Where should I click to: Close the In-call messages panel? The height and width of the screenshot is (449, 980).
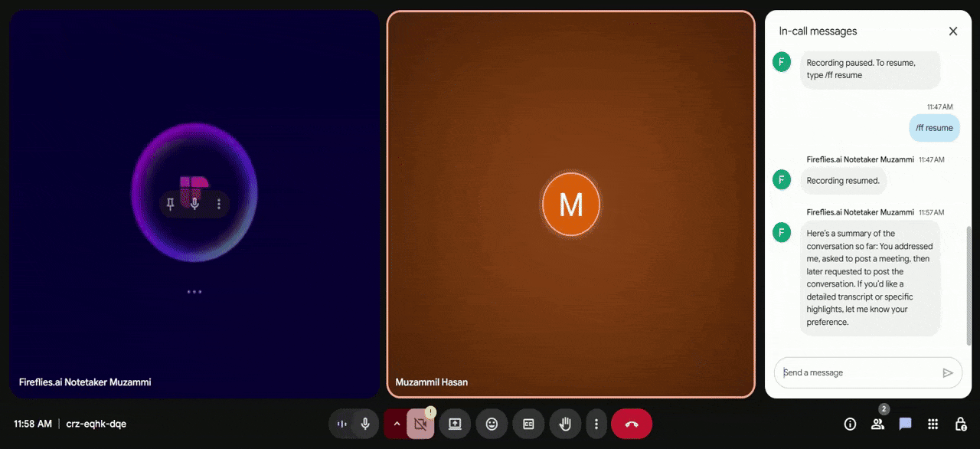pos(953,31)
